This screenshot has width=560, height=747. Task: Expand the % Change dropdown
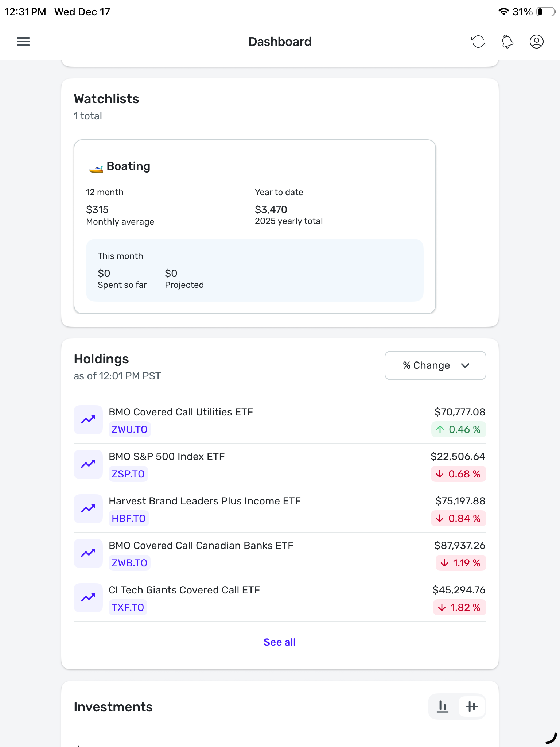435,365
